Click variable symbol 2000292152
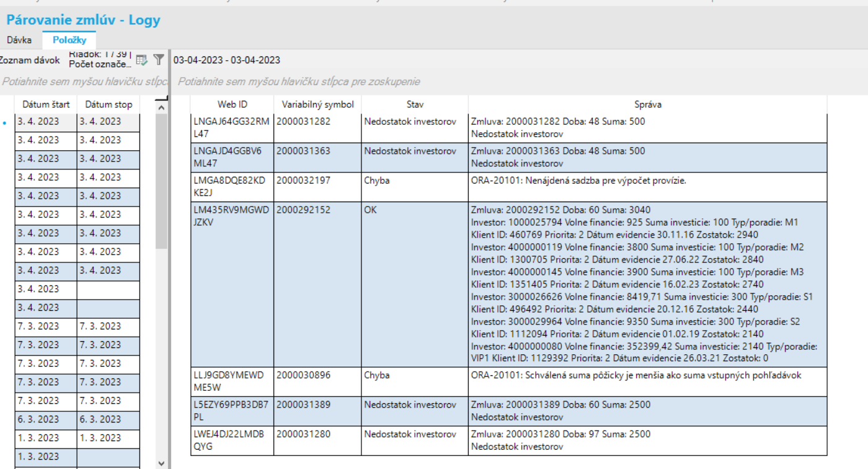 [x=303, y=210]
